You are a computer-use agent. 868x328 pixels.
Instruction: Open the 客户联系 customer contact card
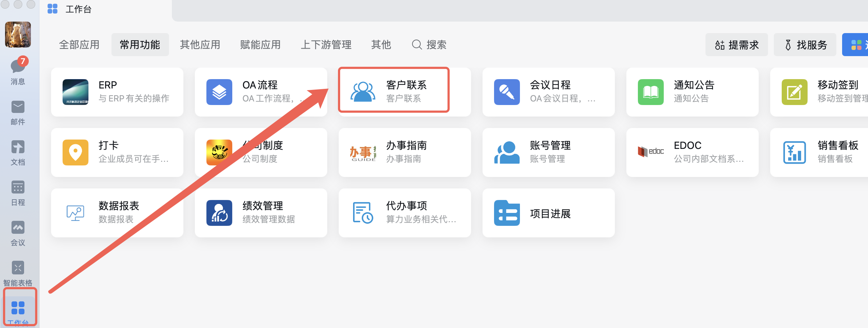coord(394,91)
